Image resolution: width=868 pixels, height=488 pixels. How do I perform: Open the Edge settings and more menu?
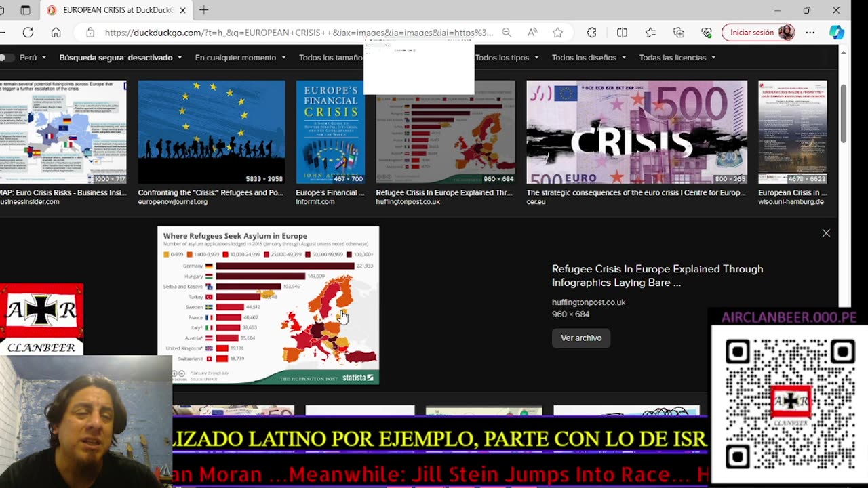click(x=810, y=33)
